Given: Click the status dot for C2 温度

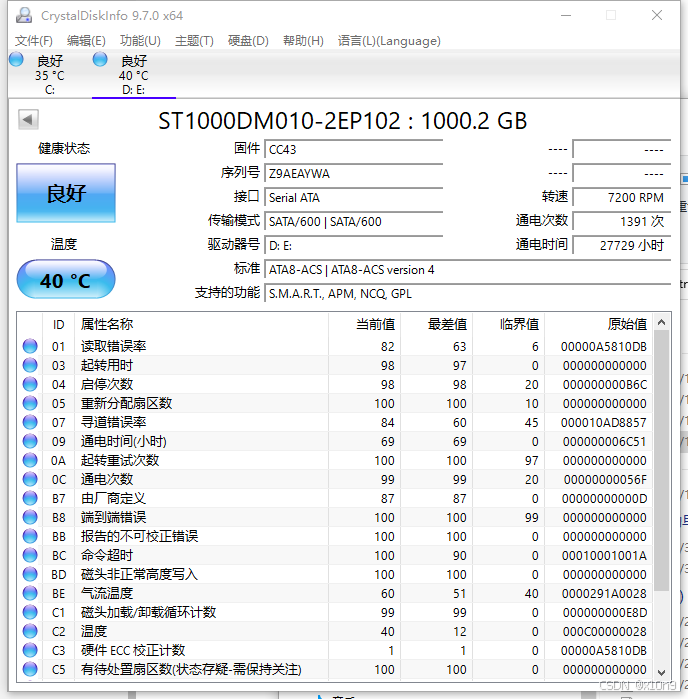Looking at the screenshot, I should [x=30, y=631].
